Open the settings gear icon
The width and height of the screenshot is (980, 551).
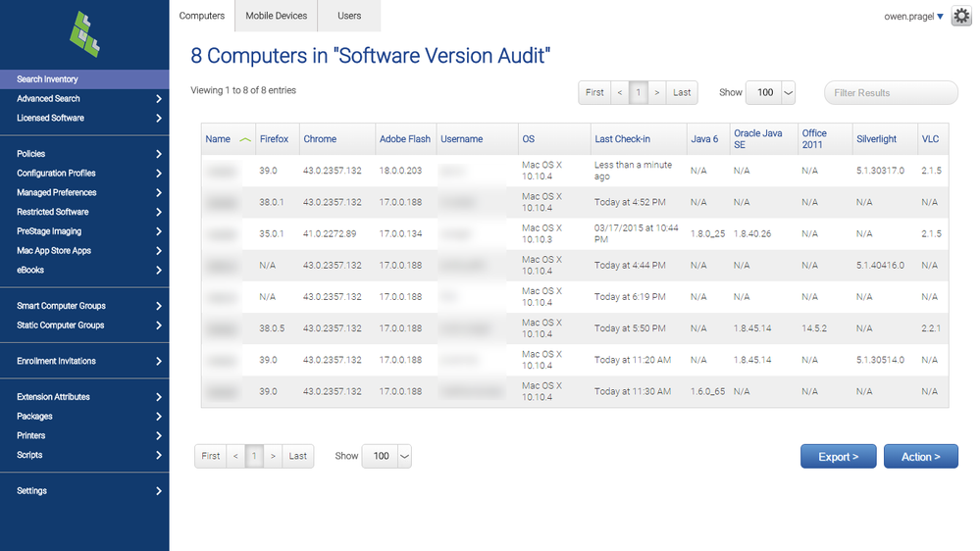pos(961,16)
